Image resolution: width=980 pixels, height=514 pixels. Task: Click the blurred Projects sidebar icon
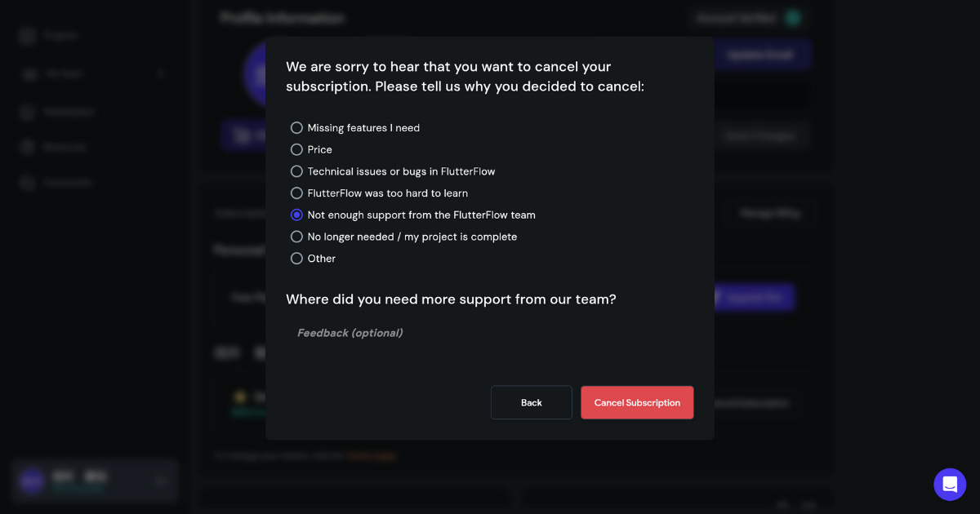click(x=28, y=36)
